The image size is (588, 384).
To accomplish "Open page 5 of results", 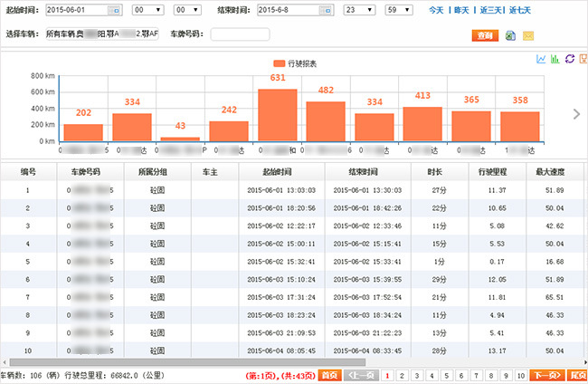I will 447,376.
